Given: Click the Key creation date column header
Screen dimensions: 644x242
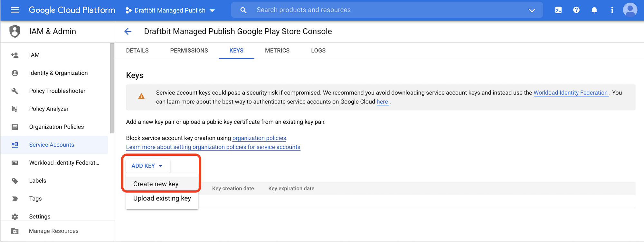Looking at the screenshot, I should (x=233, y=189).
